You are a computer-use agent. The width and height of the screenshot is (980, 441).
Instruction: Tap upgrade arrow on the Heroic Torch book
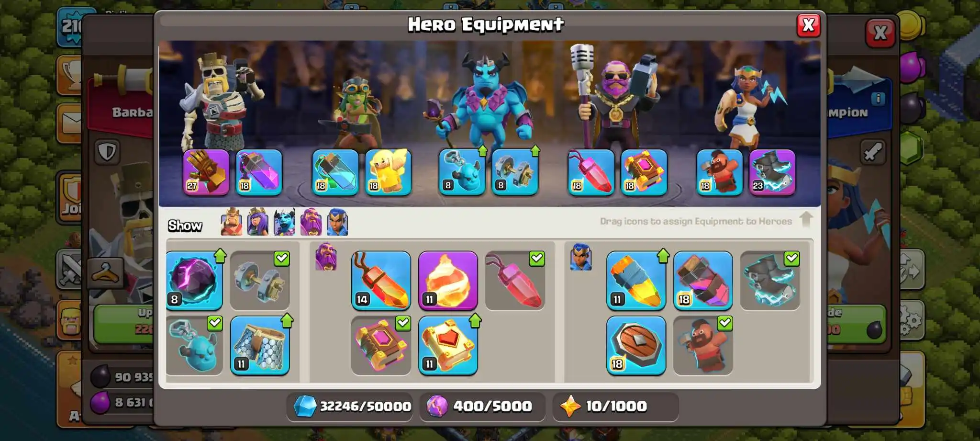click(475, 321)
